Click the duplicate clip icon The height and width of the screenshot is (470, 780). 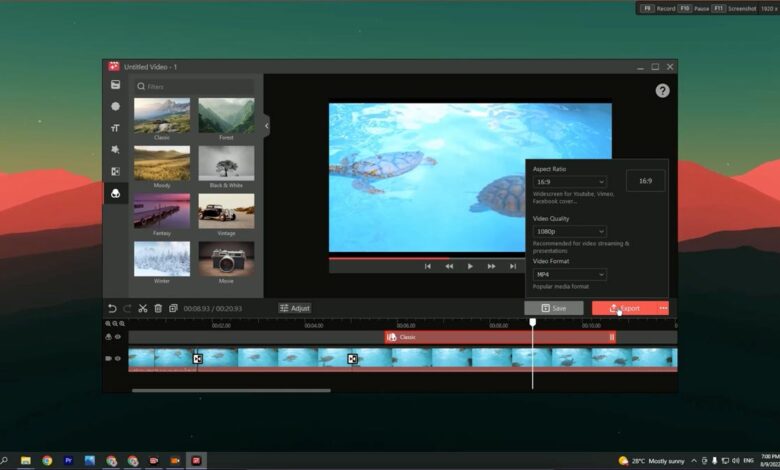[173, 308]
